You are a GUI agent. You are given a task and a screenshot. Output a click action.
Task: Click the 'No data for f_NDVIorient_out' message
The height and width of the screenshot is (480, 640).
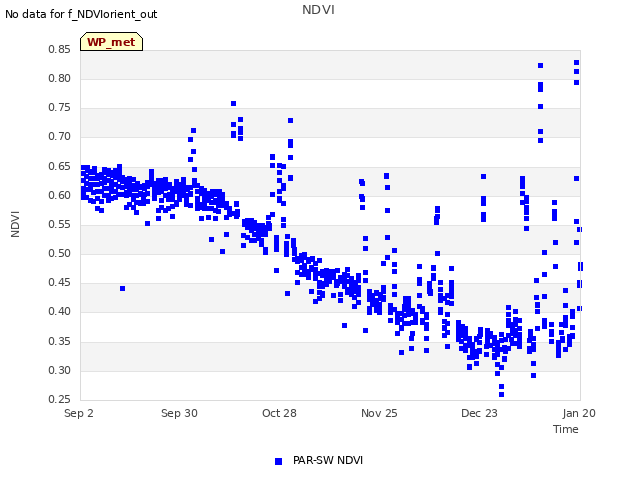tap(81, 14)
